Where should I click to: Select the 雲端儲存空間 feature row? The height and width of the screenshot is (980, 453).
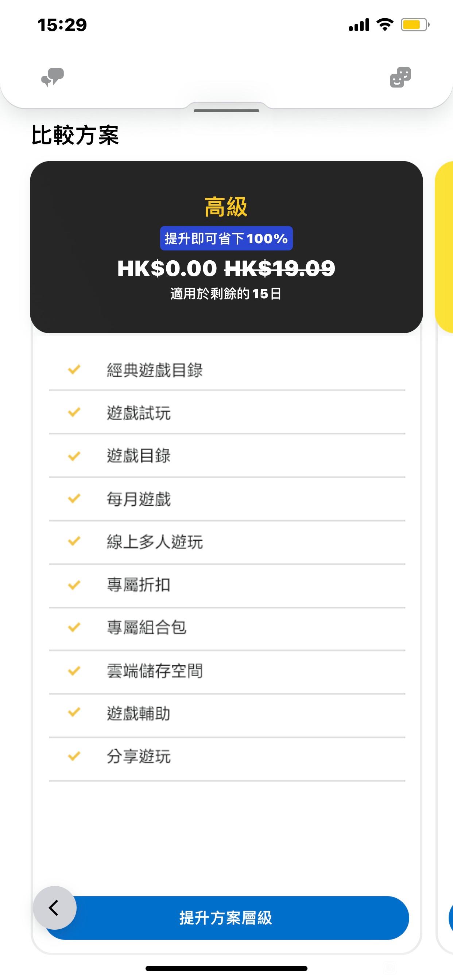227,671
